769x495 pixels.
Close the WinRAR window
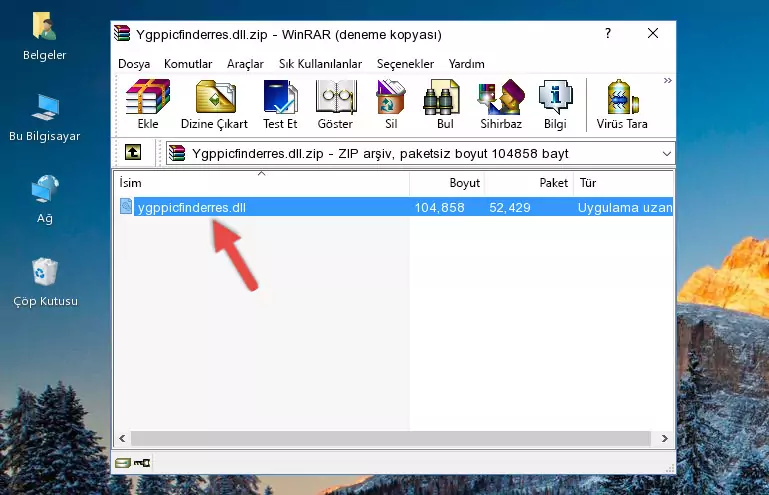point(653,33)
